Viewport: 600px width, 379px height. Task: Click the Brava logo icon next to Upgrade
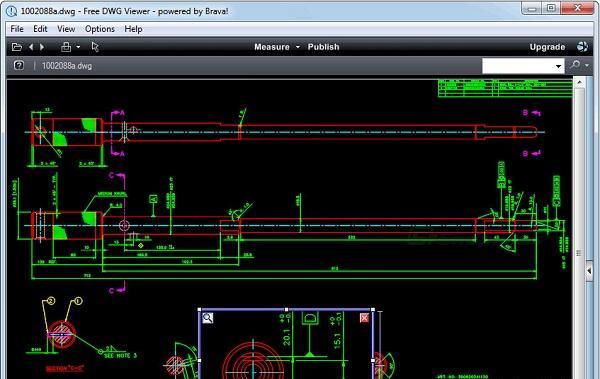coord(582,47)
